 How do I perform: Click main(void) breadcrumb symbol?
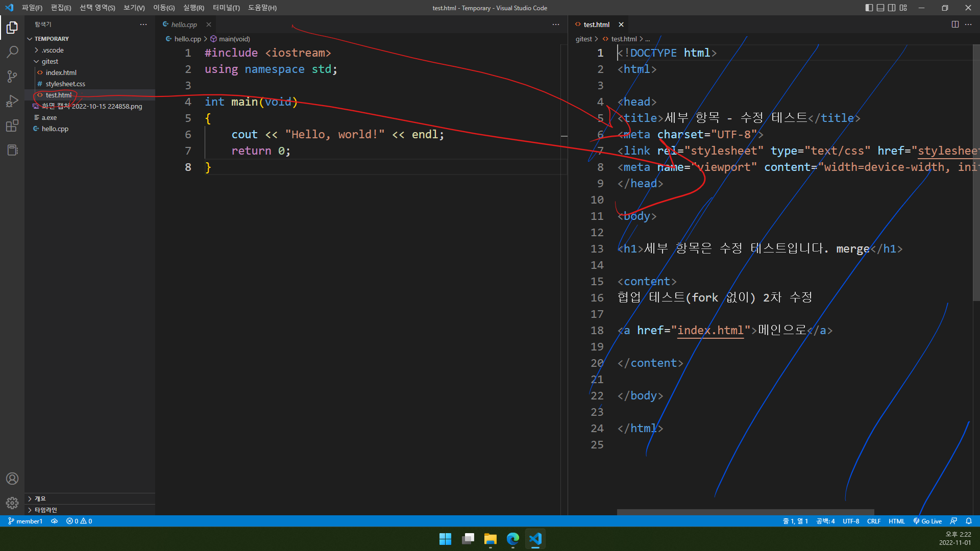tap(230, 39)
